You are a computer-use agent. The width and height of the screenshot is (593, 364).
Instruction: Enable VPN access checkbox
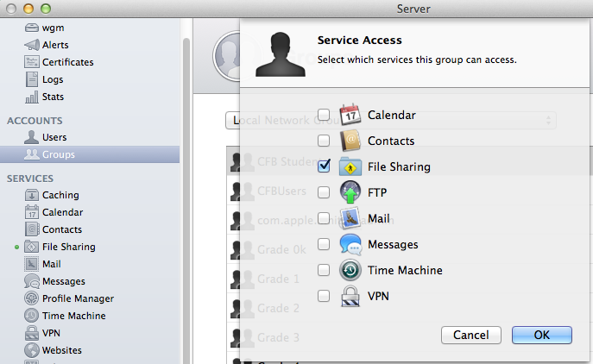tap(324, 296)
